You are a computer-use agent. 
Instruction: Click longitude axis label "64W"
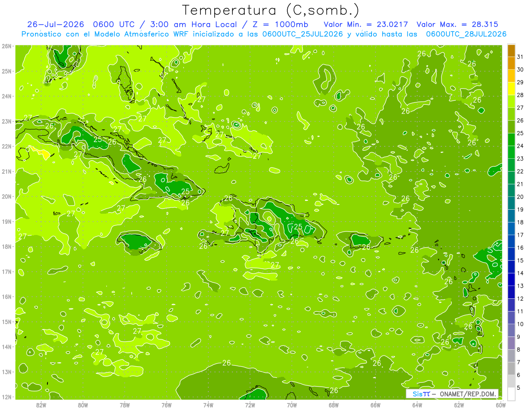click(417, 405)
